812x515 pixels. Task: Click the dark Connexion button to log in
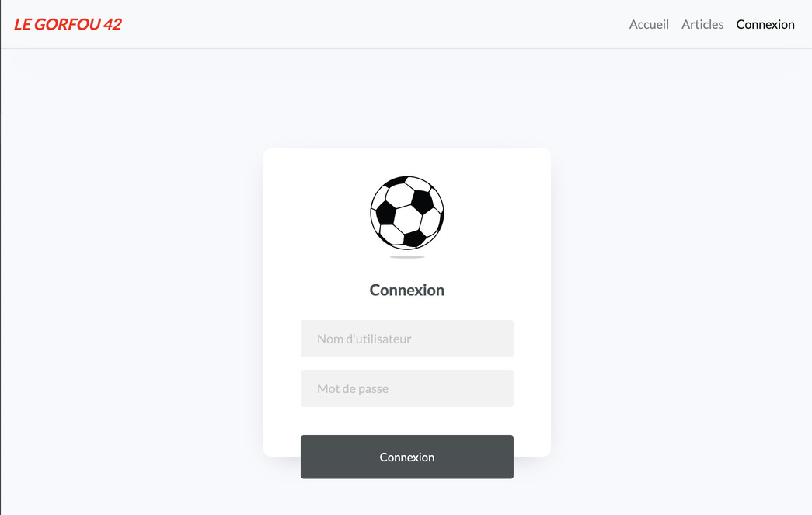406,457
